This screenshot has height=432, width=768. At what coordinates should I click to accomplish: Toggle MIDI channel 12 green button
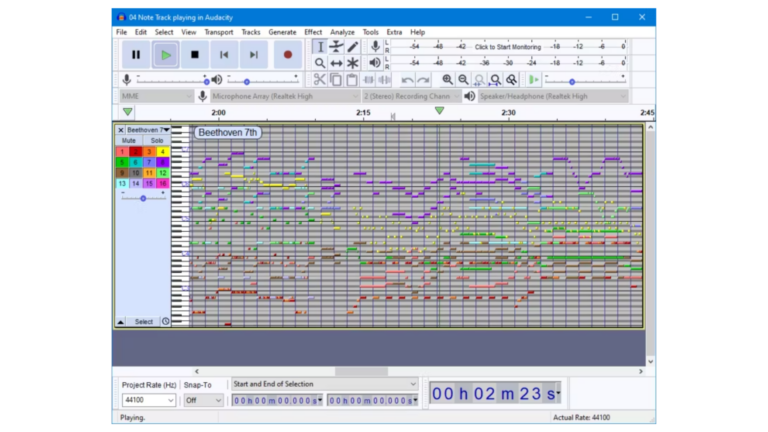click(163, 173)
